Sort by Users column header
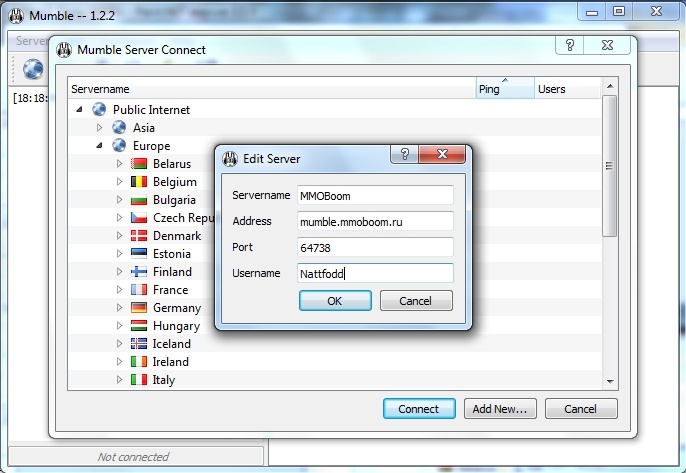Image resolution: width=686 pixels, height=473 pixels. 567,89
